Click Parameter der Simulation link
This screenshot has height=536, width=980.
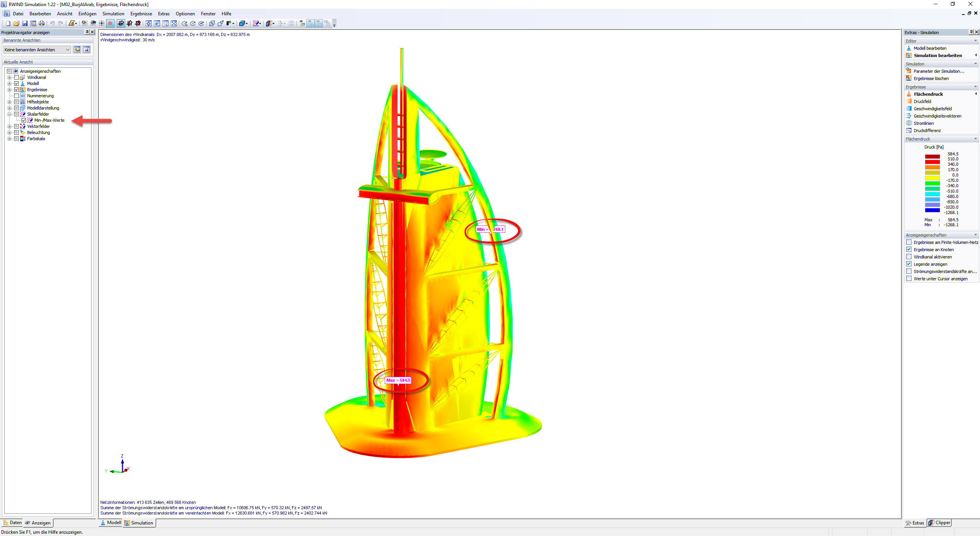coord(939,71)
